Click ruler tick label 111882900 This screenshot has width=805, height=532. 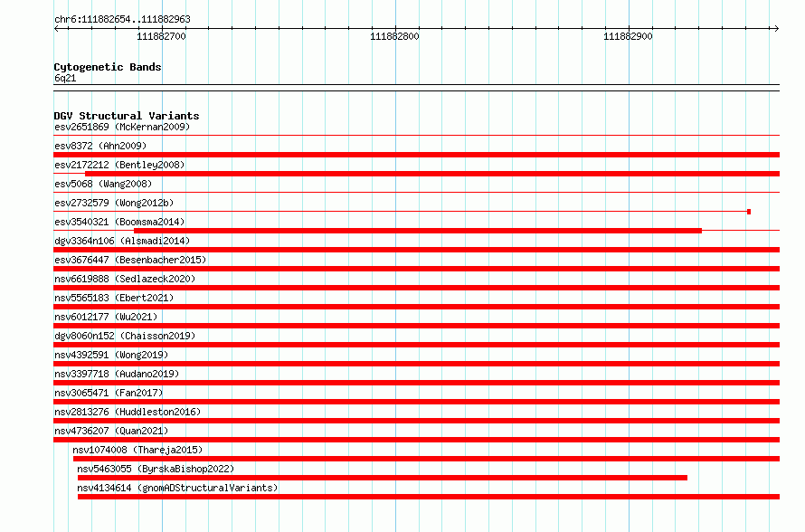(628, 36)
